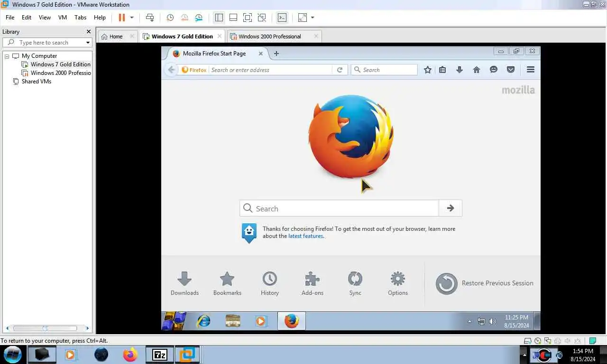Go to Firefox home page

(477, 70)
